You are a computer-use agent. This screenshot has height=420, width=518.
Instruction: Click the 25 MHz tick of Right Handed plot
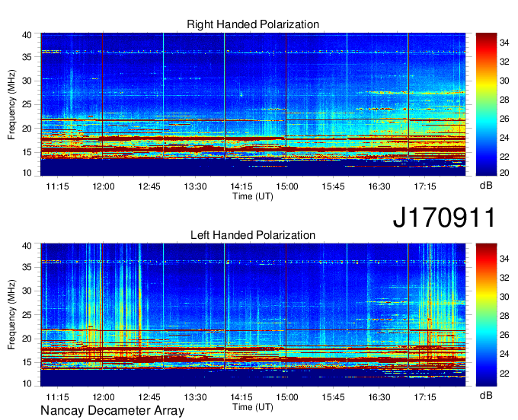(x=27, y=104)
